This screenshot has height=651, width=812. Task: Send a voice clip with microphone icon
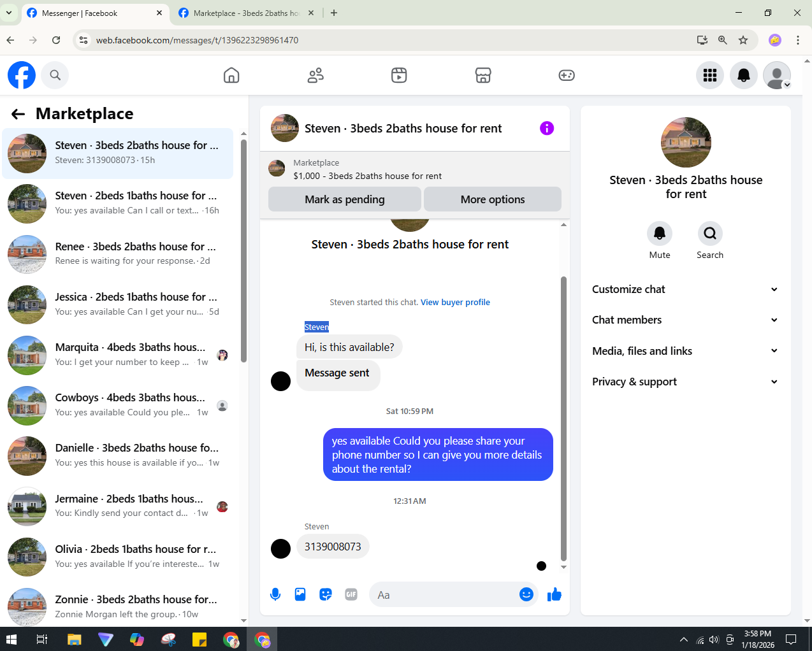point(275,594)
